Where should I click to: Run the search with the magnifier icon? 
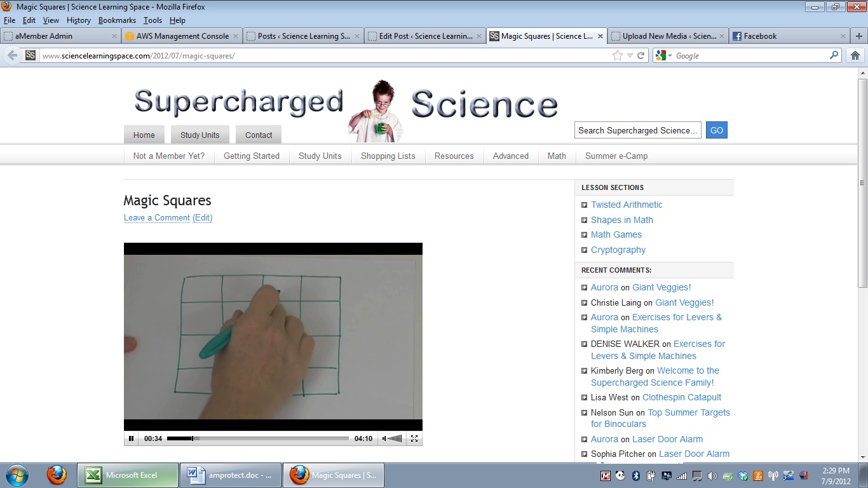tap(834, 56)
